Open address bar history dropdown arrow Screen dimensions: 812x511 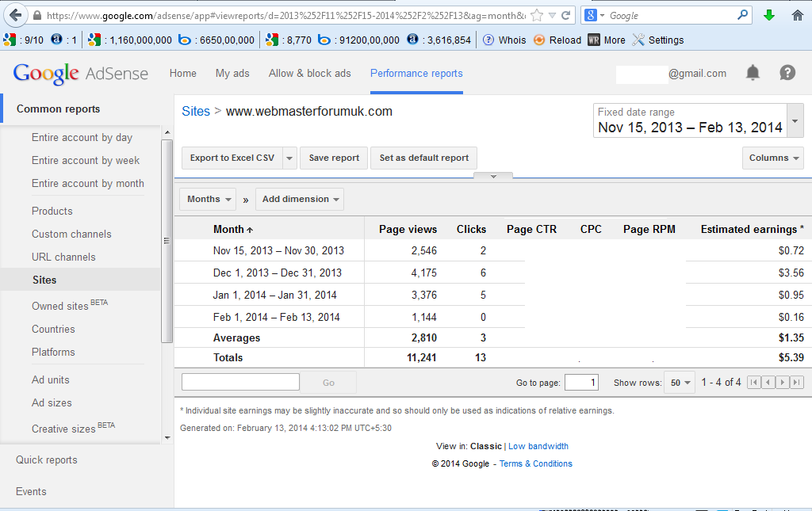click(x=552, y=16)
